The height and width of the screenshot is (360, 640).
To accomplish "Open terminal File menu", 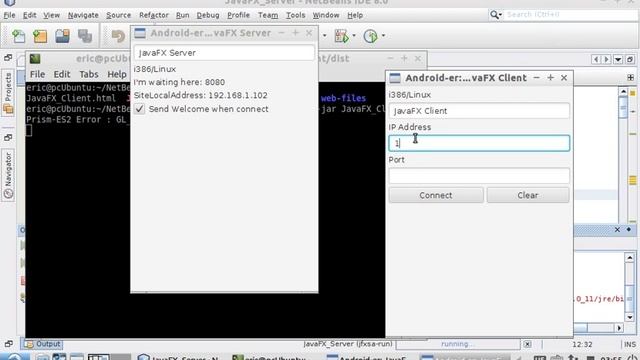I will [x=37, y=74].
